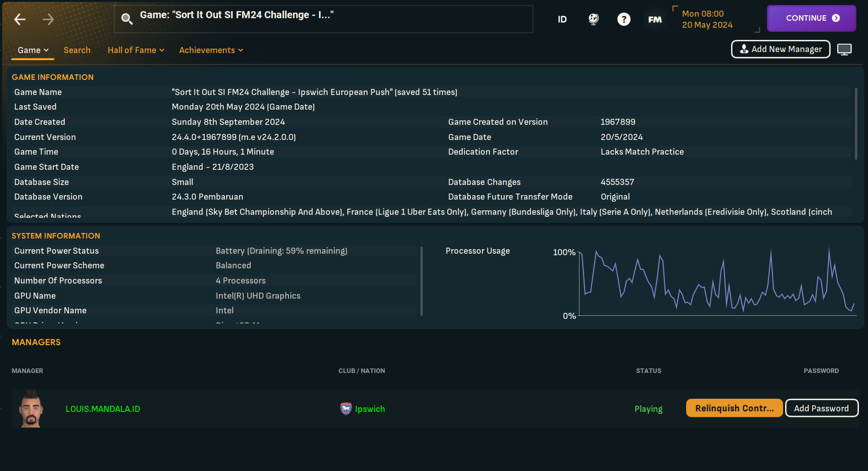868x471 pixels.
Task: Click the Selected Nations list text
Action: tap(502, 212)
